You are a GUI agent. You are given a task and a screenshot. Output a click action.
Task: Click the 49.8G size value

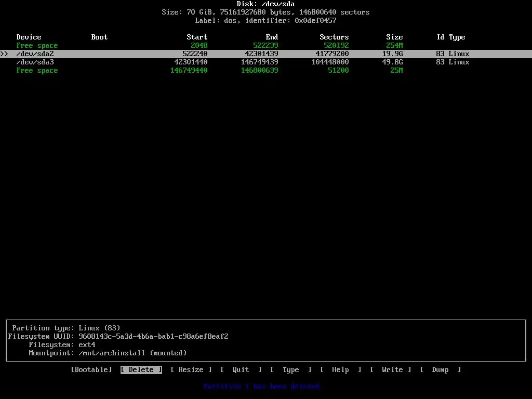tap(393, 62)
